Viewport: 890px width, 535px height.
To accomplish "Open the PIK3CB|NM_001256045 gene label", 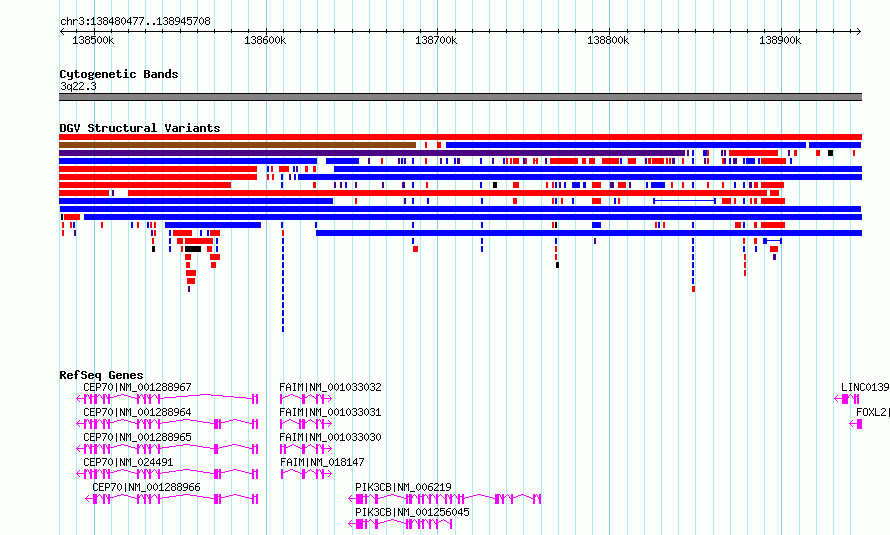I will [x=413, y=512].
